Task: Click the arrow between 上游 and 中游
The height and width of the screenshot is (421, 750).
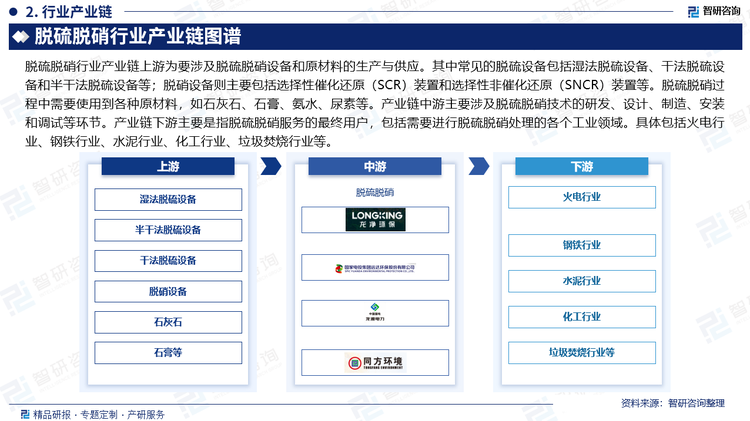Action: coord(271,166)
